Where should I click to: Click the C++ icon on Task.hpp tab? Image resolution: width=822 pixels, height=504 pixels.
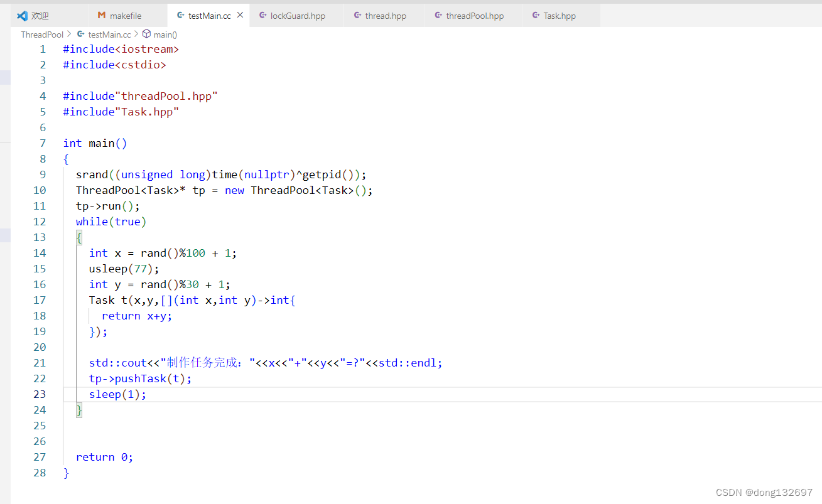535,16
